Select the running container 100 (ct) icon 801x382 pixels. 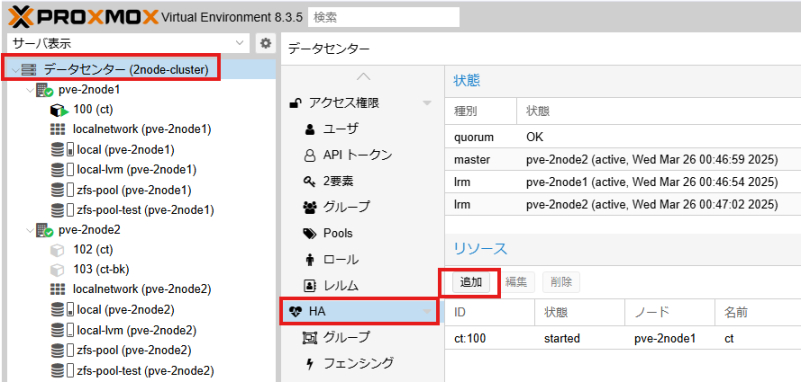tap(59, 109)
